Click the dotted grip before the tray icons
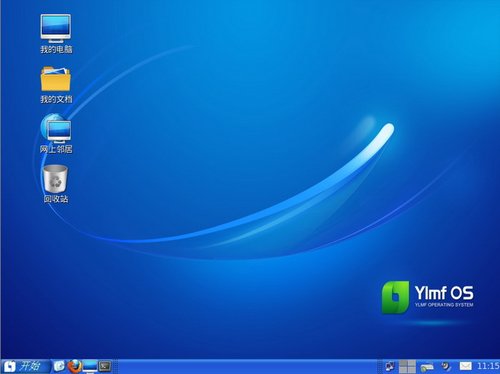The width and height of the screenshot is (500, 374). coord(380,367)
